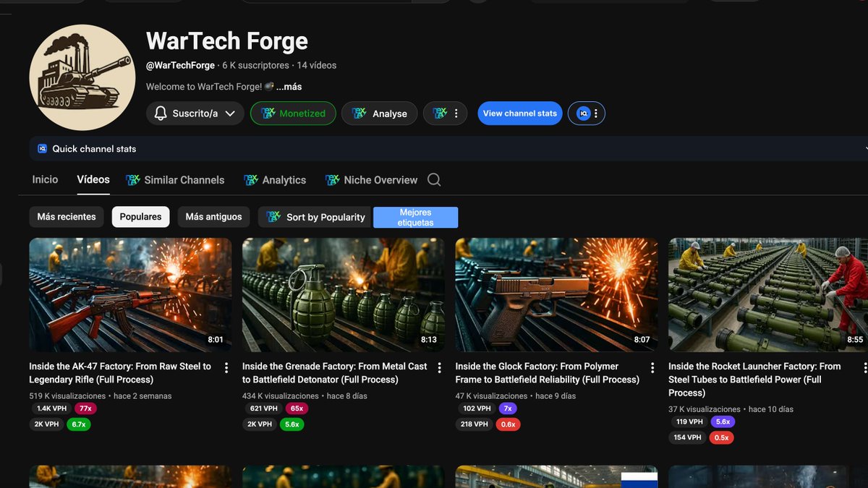Screen dimensions: 868x488
Task: Click the bell icon in Suscrito/a button
Action: [x=161, y=114]
